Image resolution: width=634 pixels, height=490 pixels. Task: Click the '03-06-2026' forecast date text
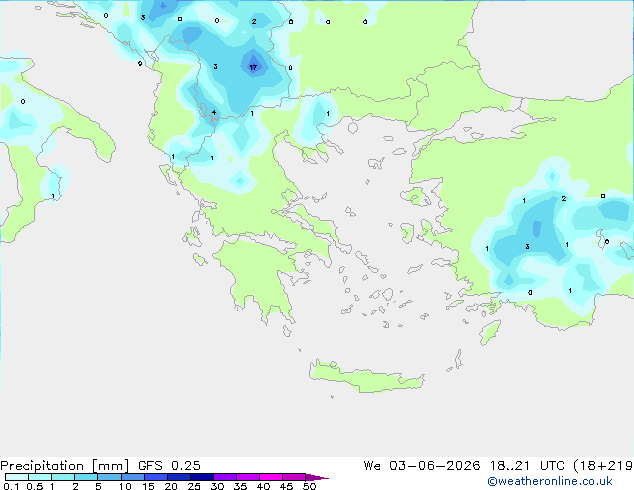coord(434,466)
